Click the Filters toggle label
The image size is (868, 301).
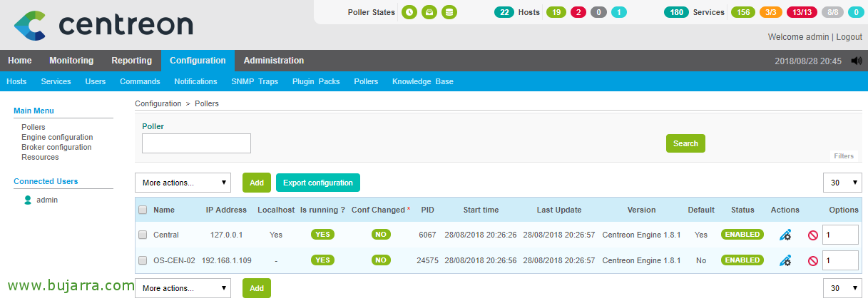tap(844, 155)
